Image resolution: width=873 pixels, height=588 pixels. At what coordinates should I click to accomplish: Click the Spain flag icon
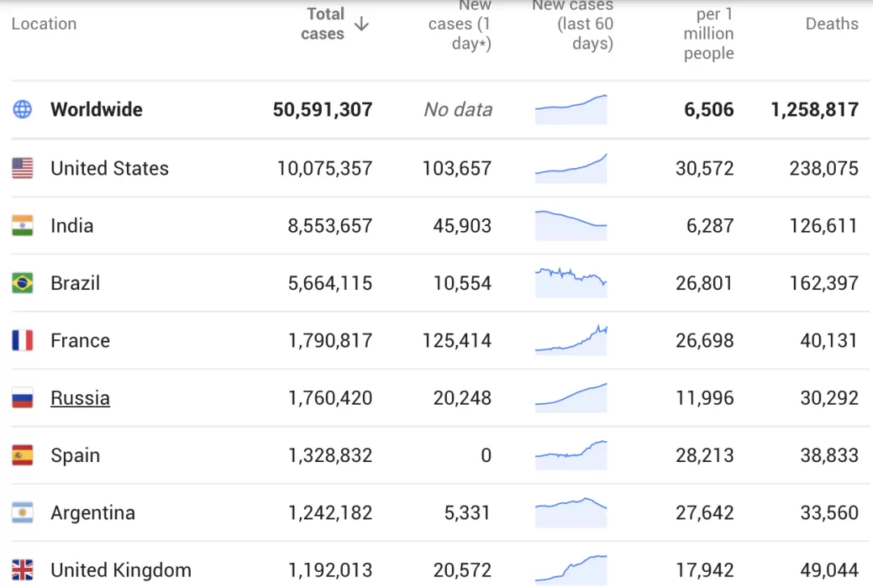tap(23, 455)
